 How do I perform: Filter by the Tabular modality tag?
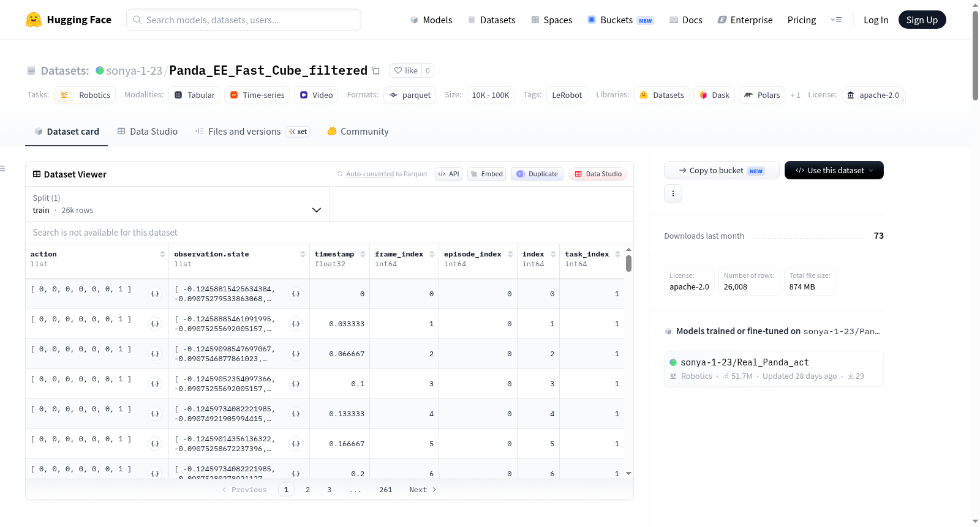(195, 95)
